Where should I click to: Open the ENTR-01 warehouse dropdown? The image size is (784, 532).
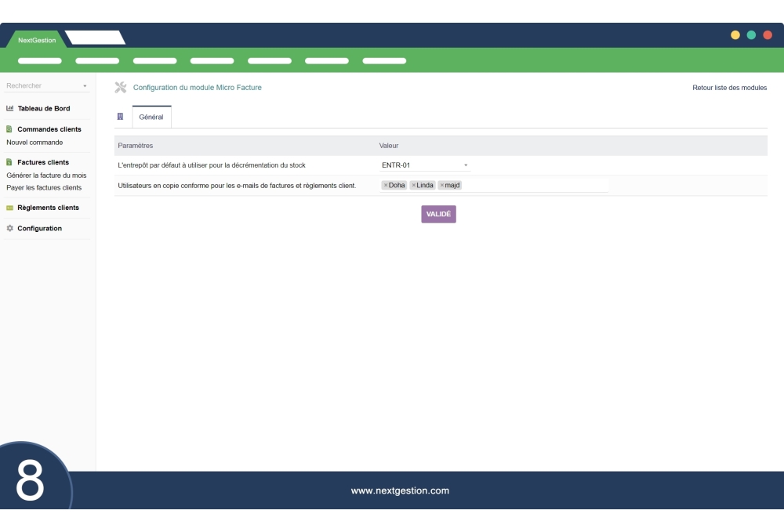click(x=424, y=165)
